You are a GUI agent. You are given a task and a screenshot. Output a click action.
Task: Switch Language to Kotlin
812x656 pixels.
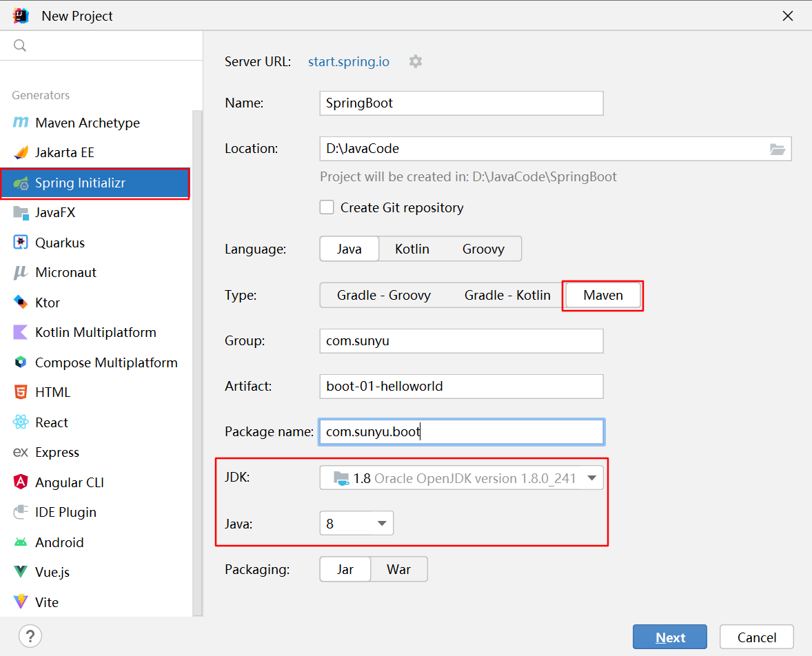[x=412, y=249]
